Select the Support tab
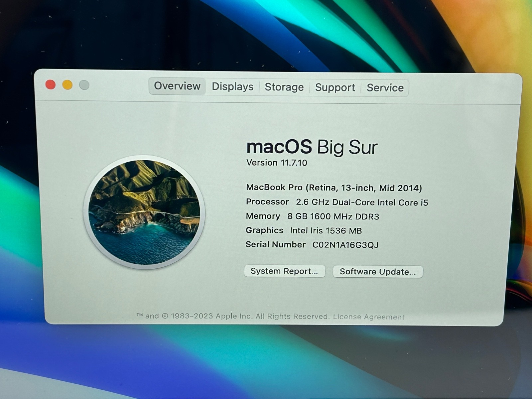This screenshot has height=399, width=532. tap(335, 88)
